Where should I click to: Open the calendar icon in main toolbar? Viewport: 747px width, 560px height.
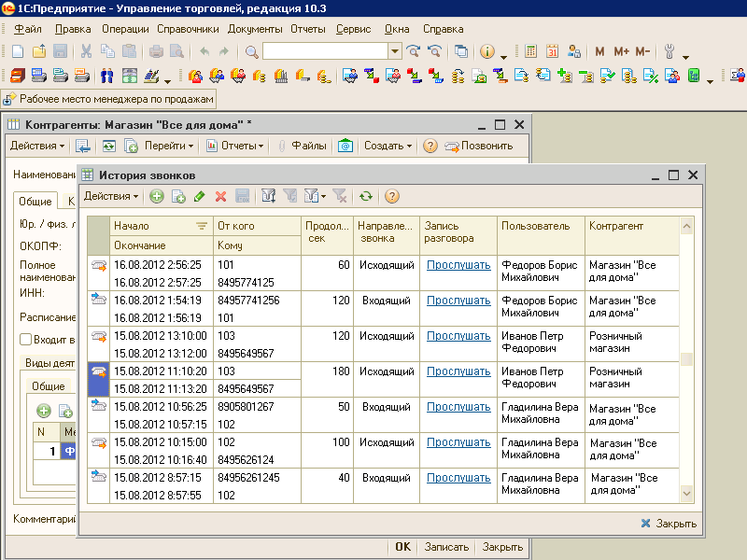(552, 51)
